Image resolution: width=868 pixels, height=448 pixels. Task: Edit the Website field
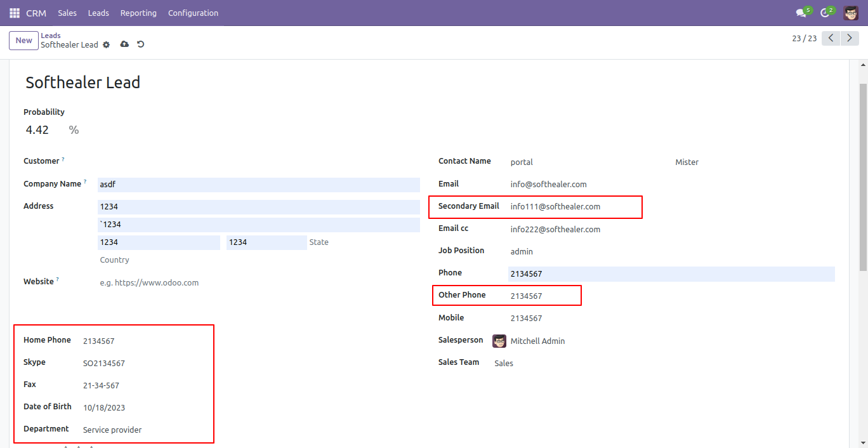click(x=259, y=283)
